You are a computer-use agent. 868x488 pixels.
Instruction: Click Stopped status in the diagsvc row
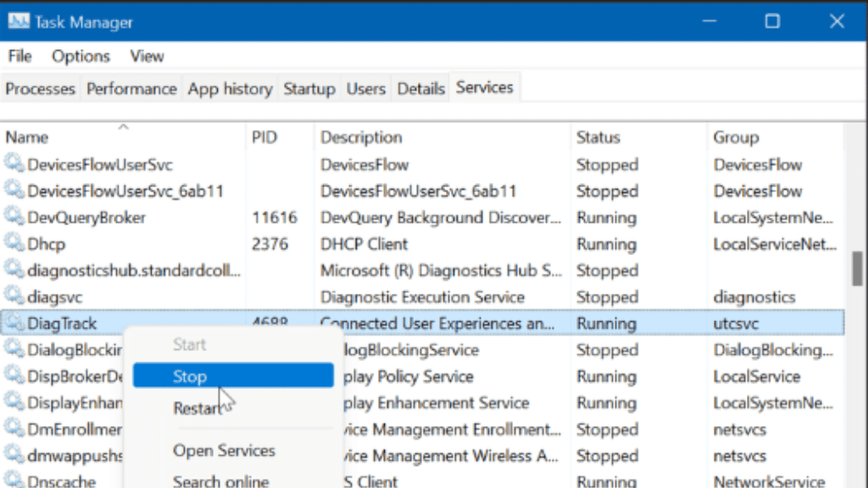(x=607, y=297)
